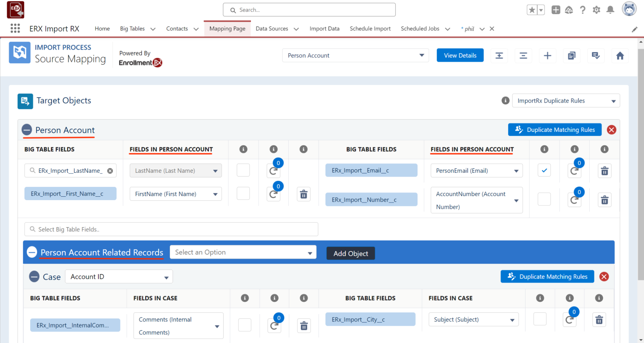
Task: Remove the Person Account target object
Action: tap(611, 130)
